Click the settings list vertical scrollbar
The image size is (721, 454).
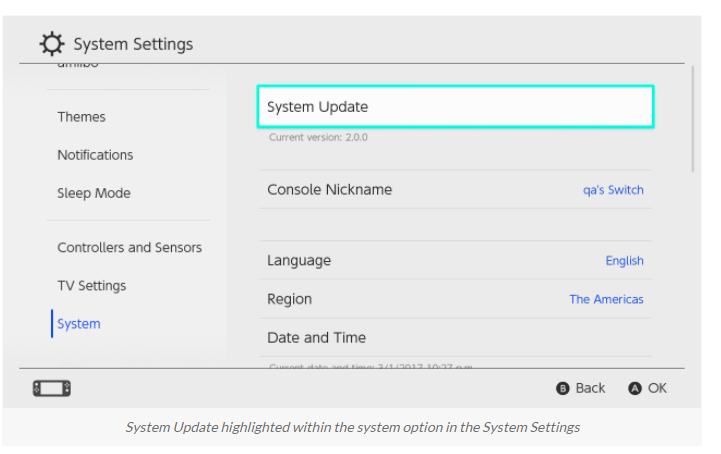pyautogui.click(x=692, y=119)
